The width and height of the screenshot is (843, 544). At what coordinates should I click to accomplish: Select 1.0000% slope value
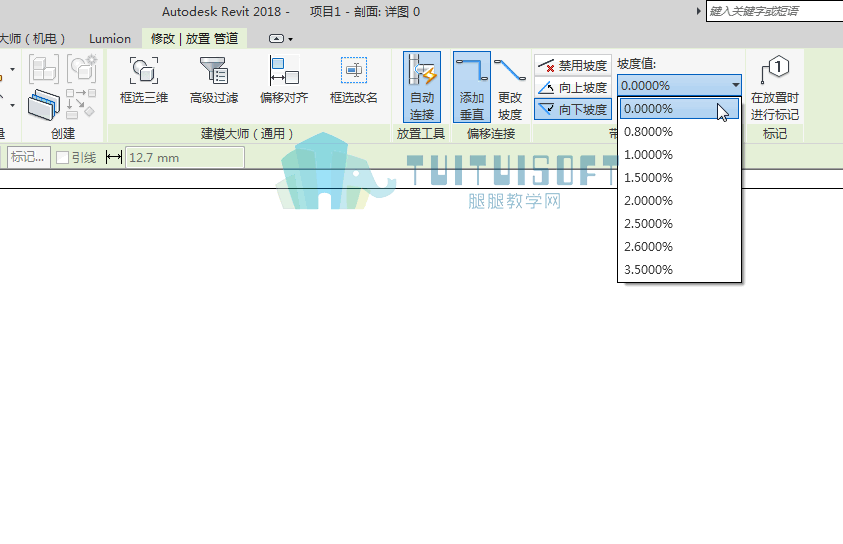click(x=680, y=155)
